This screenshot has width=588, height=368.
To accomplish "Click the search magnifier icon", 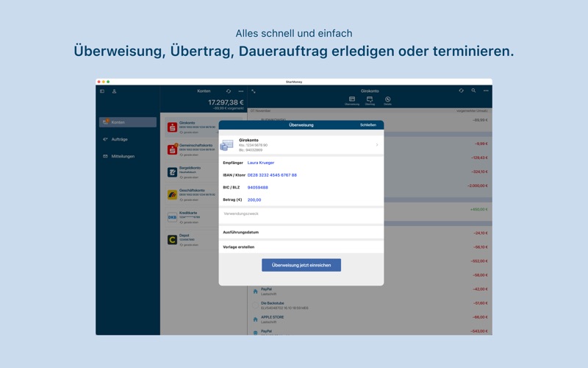I will click(x=473, y=91).
